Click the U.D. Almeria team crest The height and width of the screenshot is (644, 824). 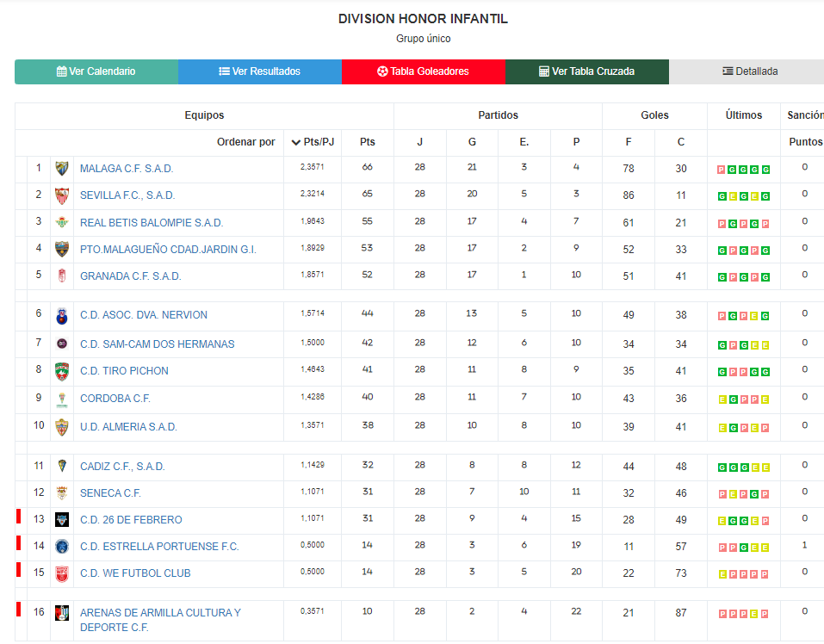point(62,427)
